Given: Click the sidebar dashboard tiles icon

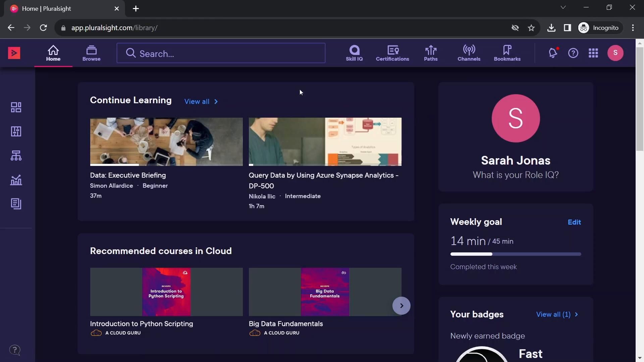Looking at the screenshot, I should click(16, 107).
